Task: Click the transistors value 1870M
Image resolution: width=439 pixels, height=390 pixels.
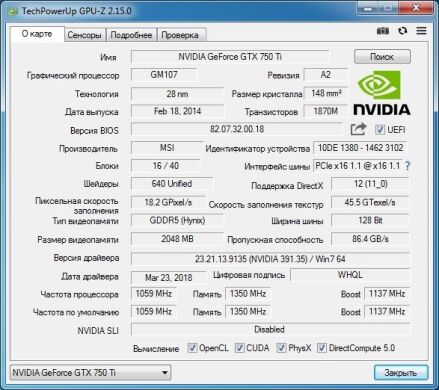Action: click(x=326, y=111)
